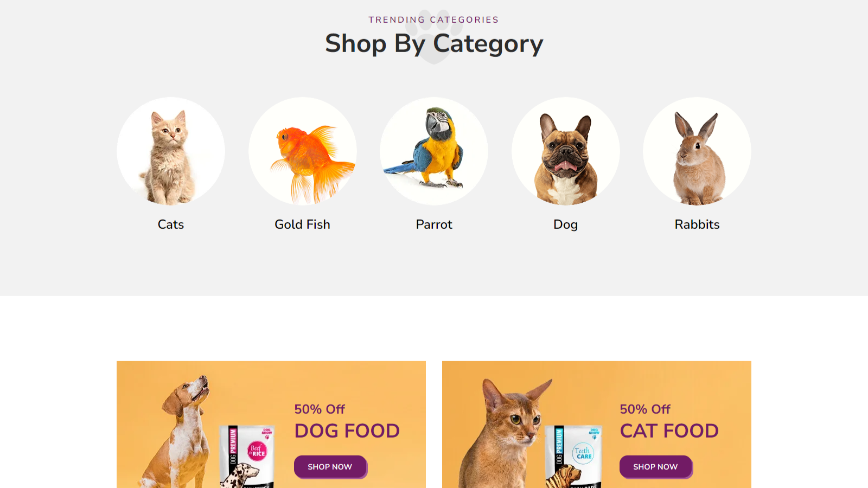Click the Beef & Rice dog food bag
Screen dimensions: 868x488
pyautogui.click(x=248, y=457)
